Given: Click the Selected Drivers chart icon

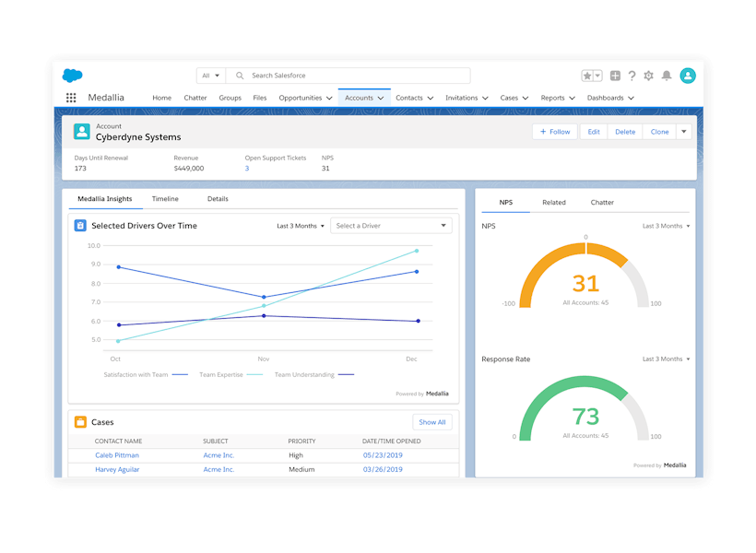Looking at the screenshot, I should click(80, 226).
